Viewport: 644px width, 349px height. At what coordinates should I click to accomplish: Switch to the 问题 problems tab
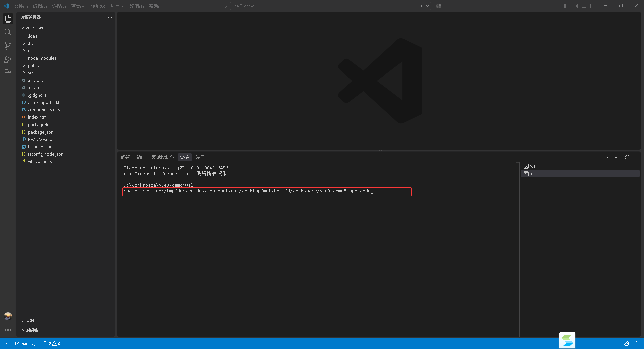(x=125, y=157)
